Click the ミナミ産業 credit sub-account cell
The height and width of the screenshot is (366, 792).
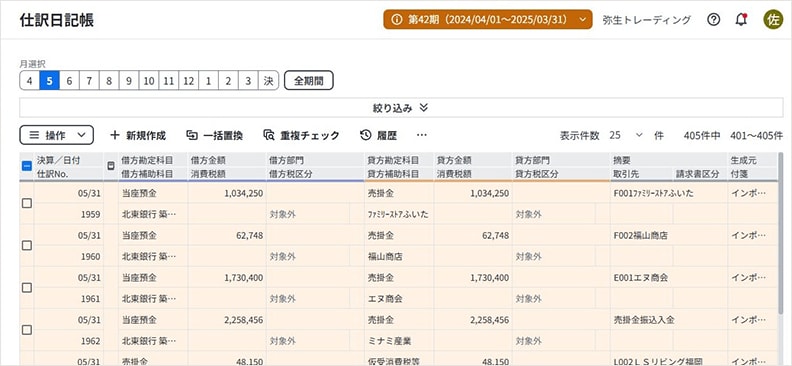point(399,341)
